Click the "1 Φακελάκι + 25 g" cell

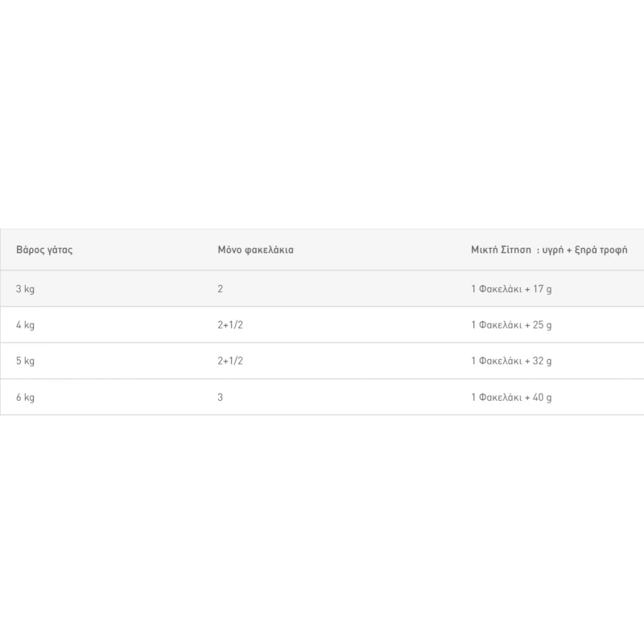(x=511, y=325)
